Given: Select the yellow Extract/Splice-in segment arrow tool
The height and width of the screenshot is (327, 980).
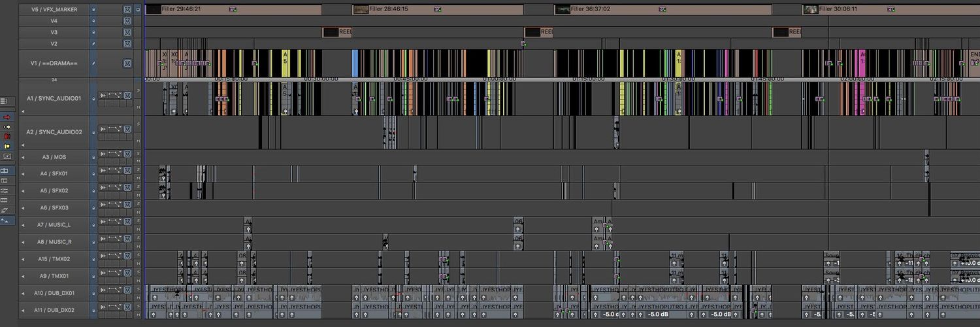Looking at the screenshot, I should point(7,127).
